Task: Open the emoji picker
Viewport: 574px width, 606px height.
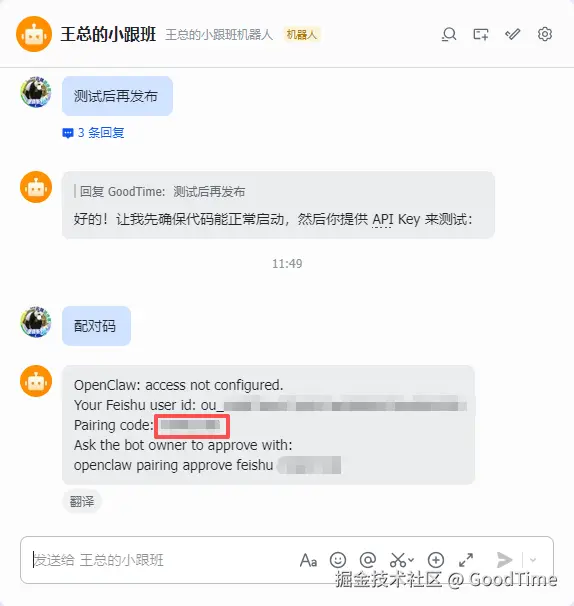Action: (338, 560)
